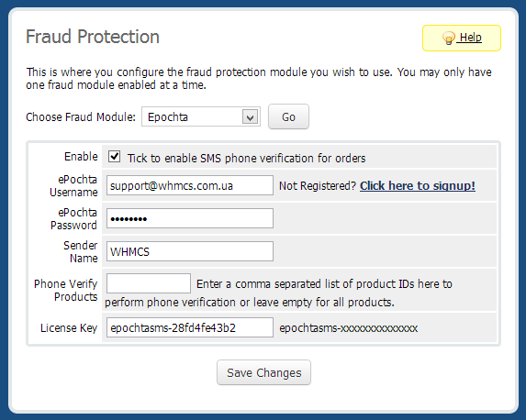Click the Not Registered? text
Screen dimensions: 526x420
click(x=318, y=185)
